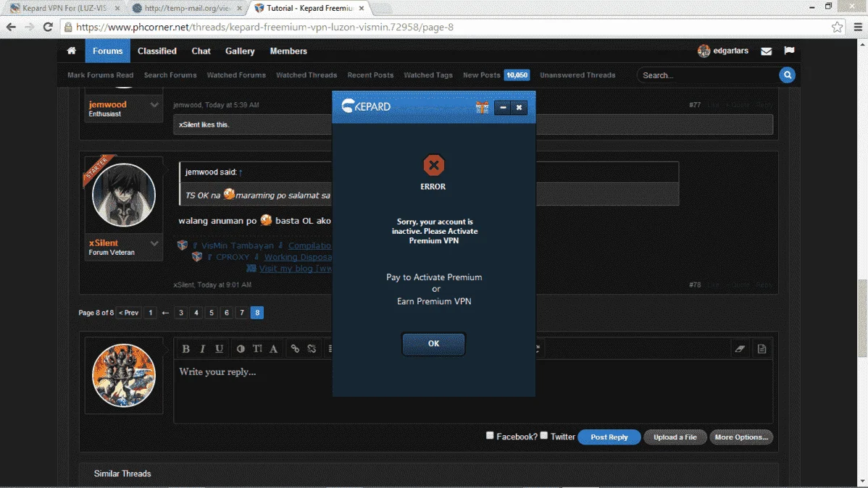Open the font family tool
Screen dimensions: 868x488
273,348
